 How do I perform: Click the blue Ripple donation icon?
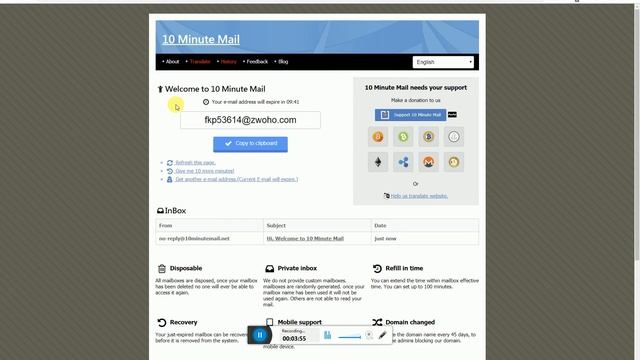[403, 162]
